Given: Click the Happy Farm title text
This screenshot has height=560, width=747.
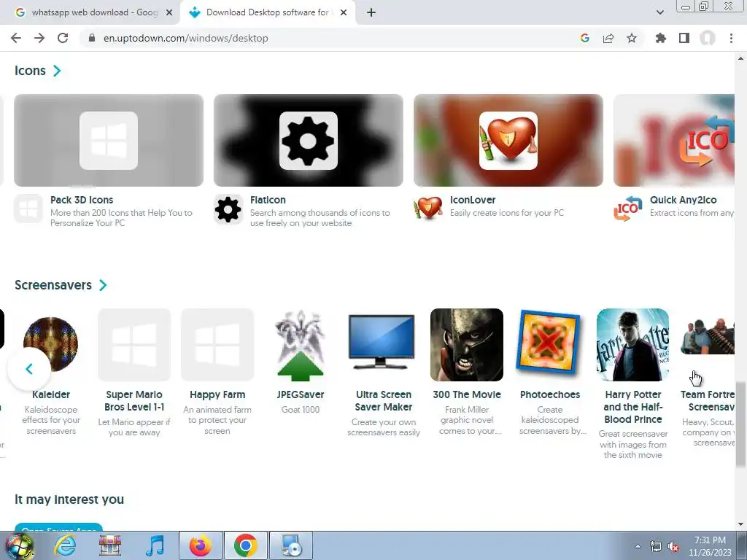Looking at the screenshot, I should tap(217, 394).
